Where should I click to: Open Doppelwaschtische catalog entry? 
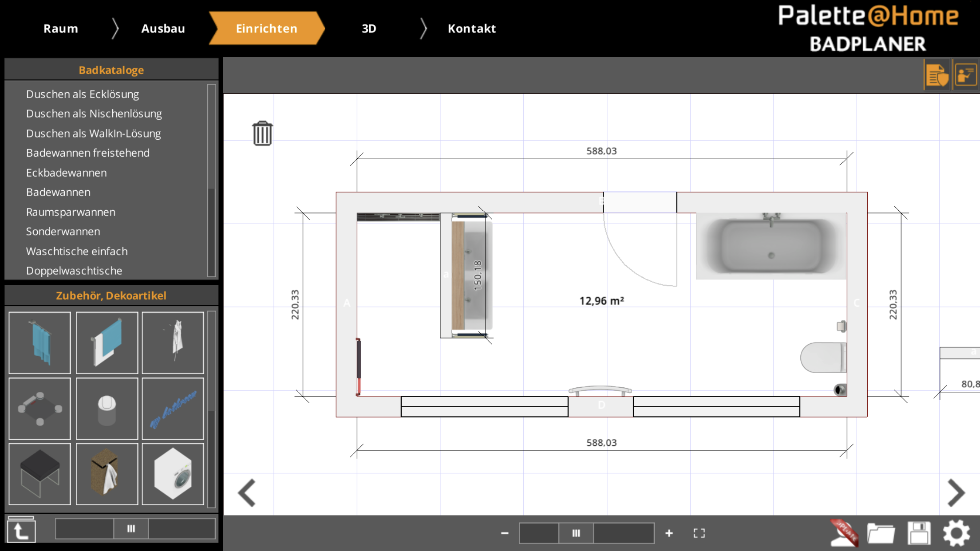click(74, 271)
